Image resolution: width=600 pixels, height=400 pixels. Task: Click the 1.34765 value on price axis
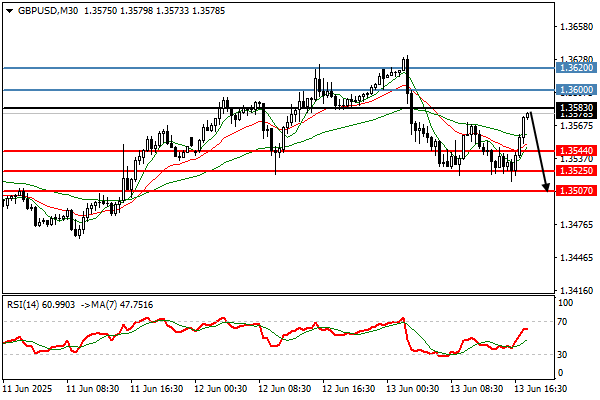pos(573,225)
